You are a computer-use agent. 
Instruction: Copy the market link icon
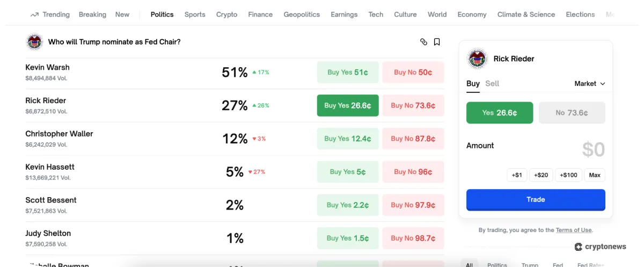pyautogui.click(x=423, y=42)
